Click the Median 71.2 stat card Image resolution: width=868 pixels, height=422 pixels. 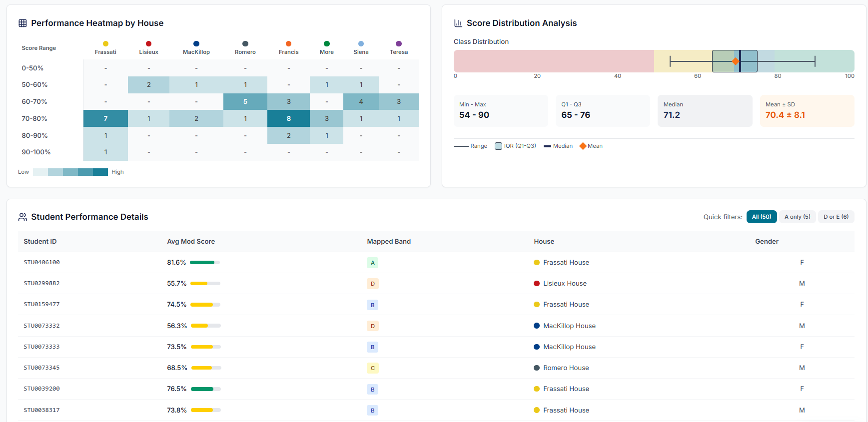(705, 111)
